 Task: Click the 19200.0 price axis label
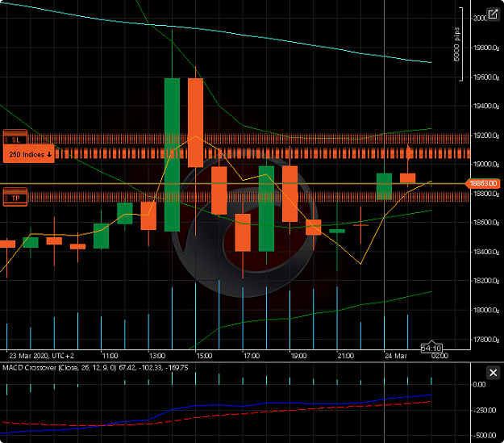pyautogui.click(x=485, y=136)
